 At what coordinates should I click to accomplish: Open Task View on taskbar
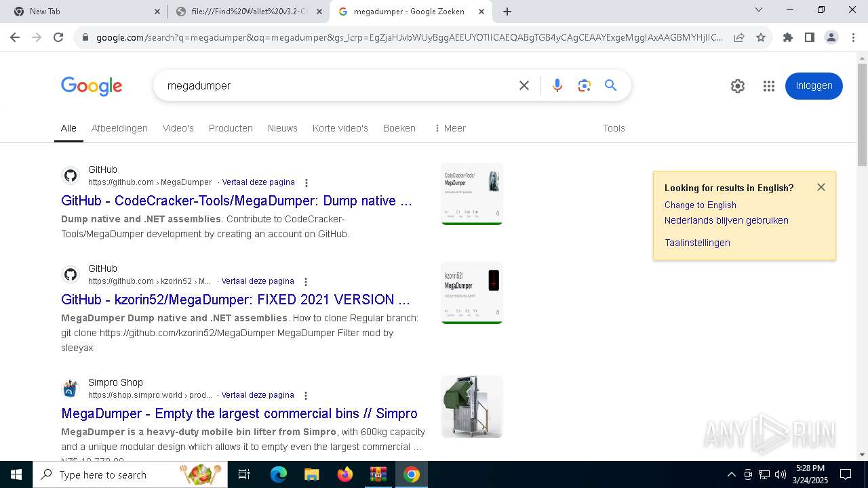(244, 474)
